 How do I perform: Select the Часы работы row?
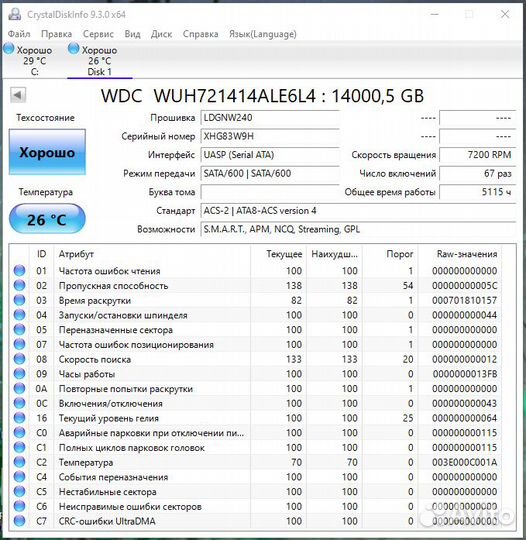point(255,374)
